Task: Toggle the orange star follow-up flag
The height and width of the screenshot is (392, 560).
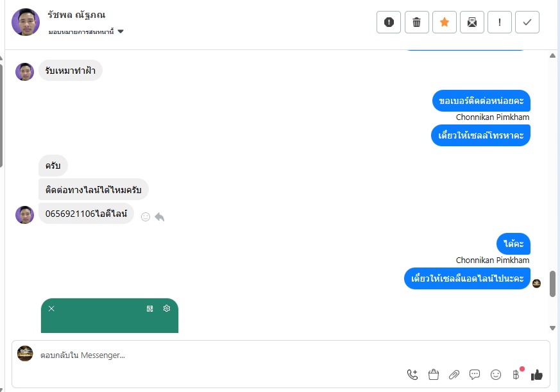Action: 445,22
